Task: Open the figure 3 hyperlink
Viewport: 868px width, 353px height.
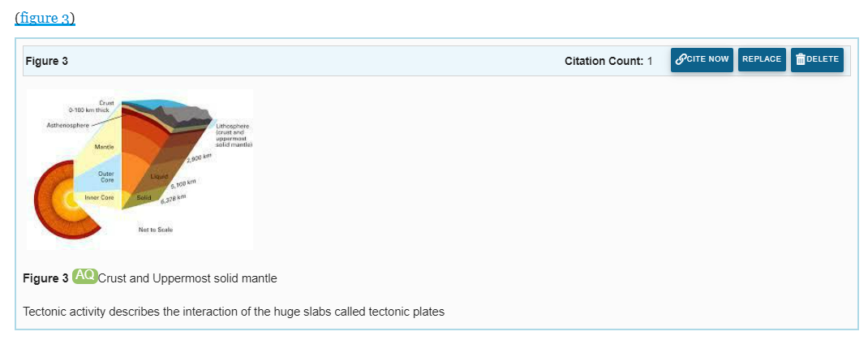Action: 45,19
